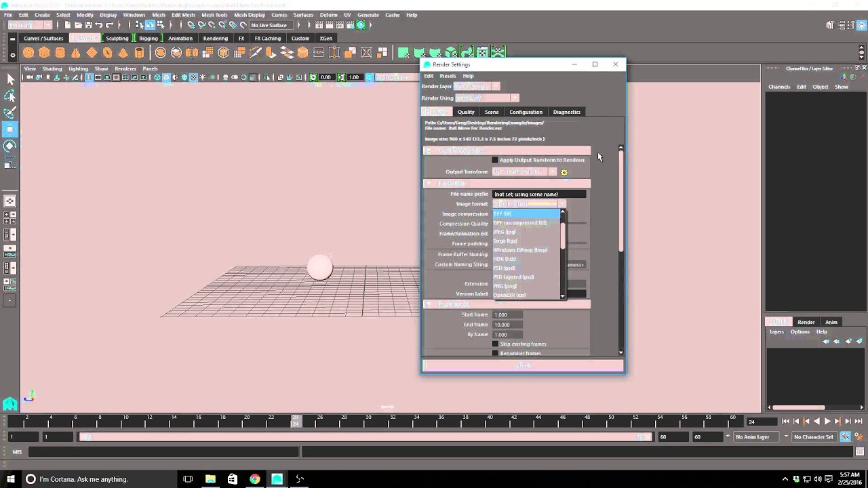Switch to the Diagnostics tab in Render Settings
This screenshot has width=868, height=488.
[567, 112]
